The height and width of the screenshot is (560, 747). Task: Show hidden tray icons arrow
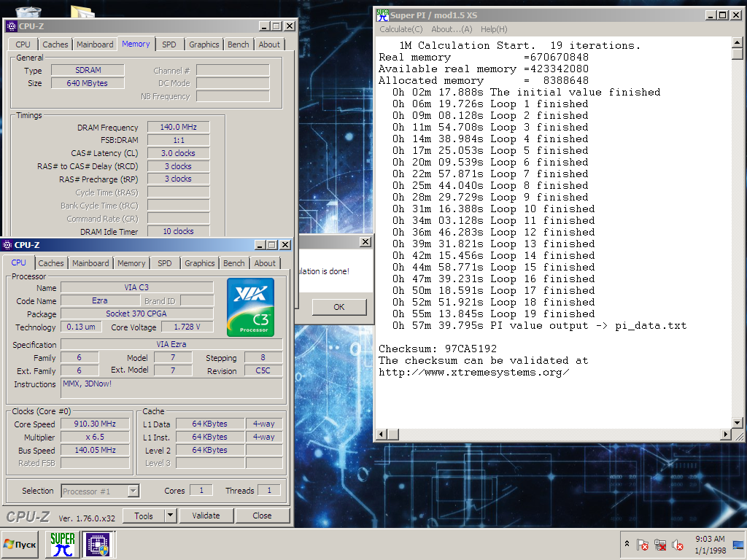[x=627, y=544]
